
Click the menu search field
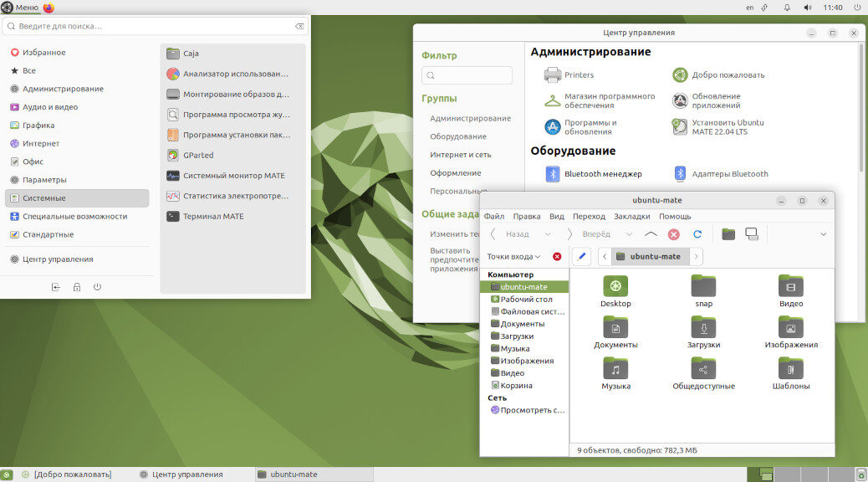tap(151, 27)
